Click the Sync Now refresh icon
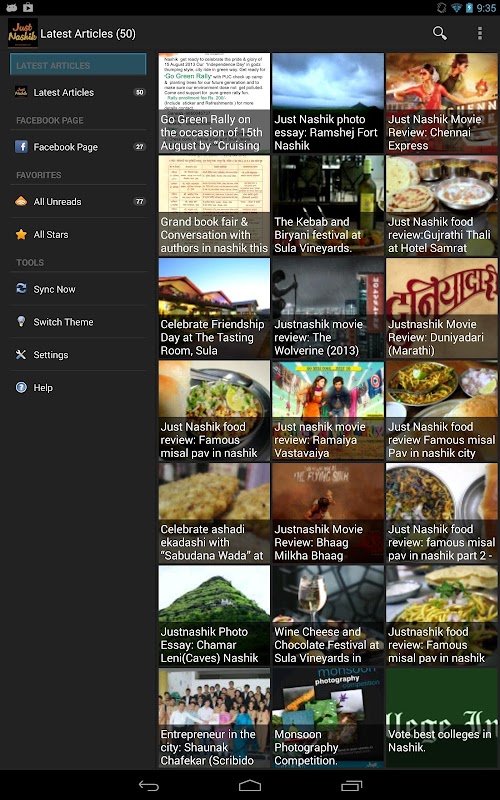This screenshot has height=800, width=500. tap(21, 289)
